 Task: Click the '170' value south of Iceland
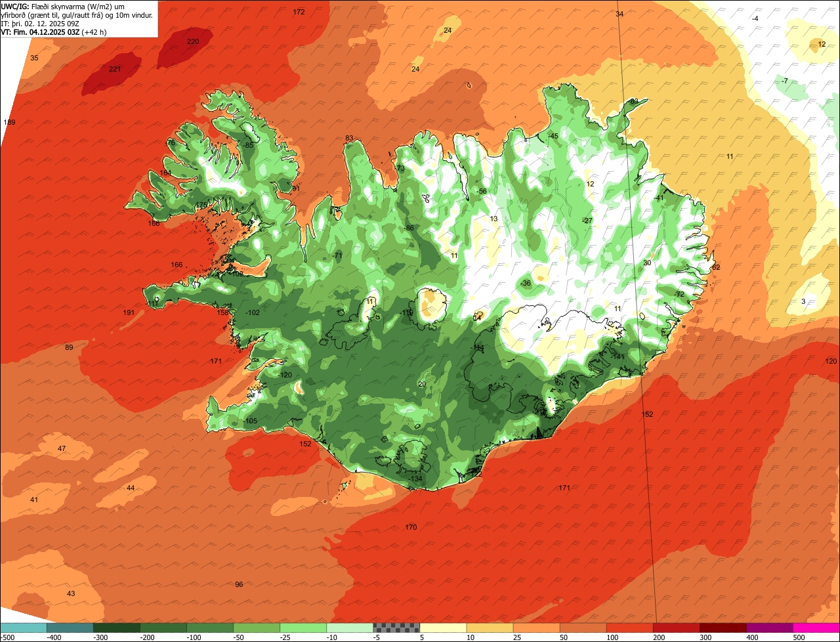click(x=411, y=527)
